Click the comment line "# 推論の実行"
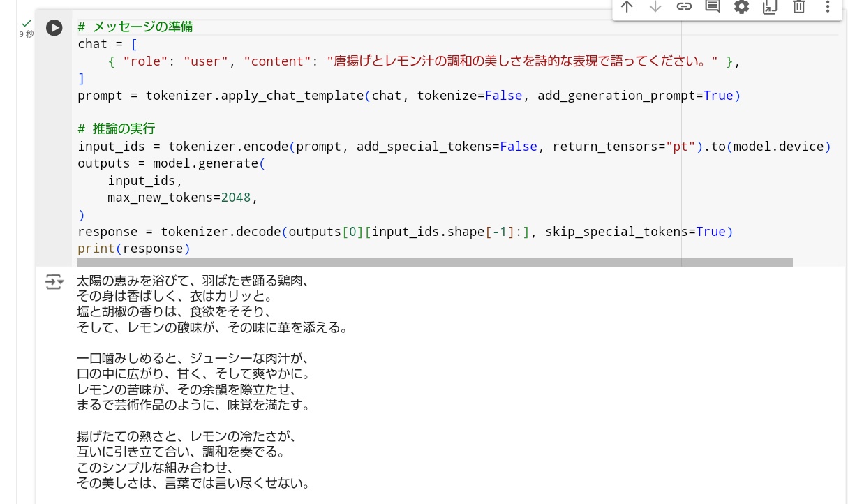Image resolution: width=848 pixels, height=504 pixels. click(x=117, y=129)
